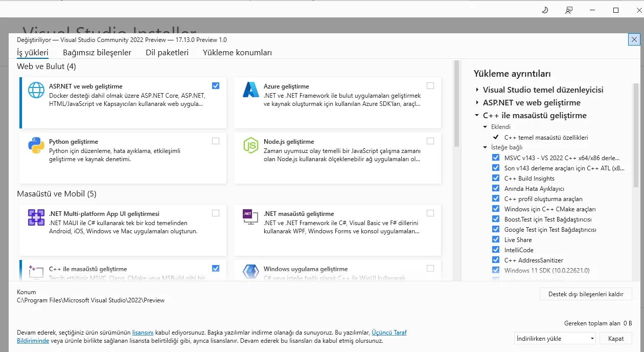
Task: Click the Node.js geliştirme logo icon
Action: (x=251, y=145)
